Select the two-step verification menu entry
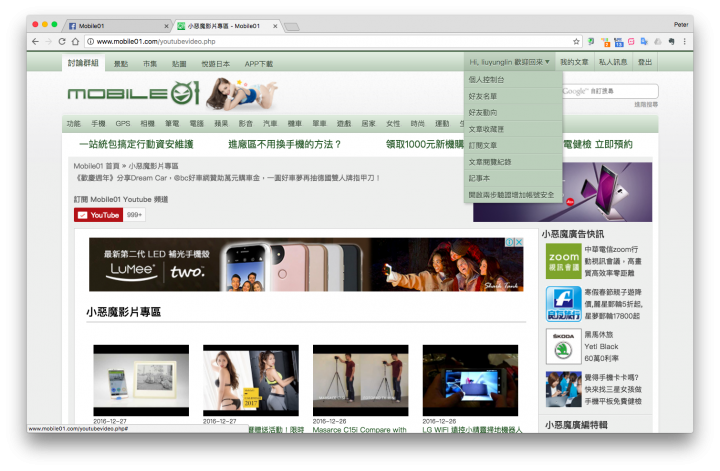Screen dimensions: 720x471 point(511,195)
